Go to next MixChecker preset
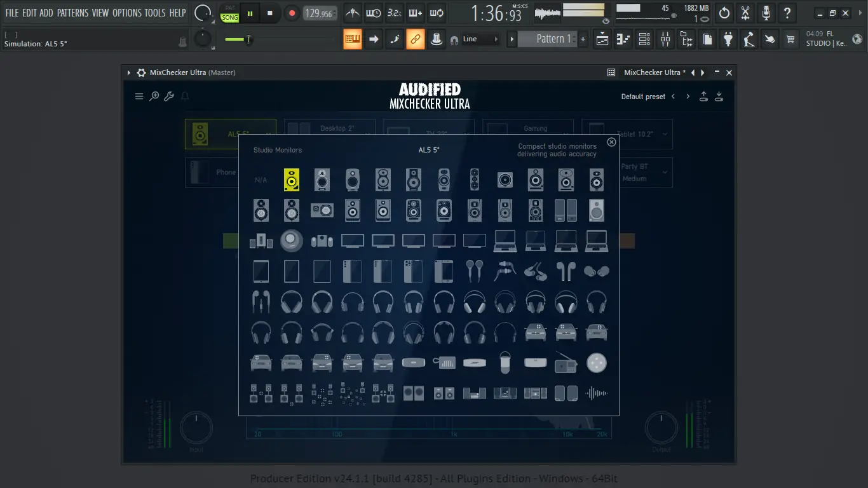This screenshot has width=868, height=488. [688, 97]
